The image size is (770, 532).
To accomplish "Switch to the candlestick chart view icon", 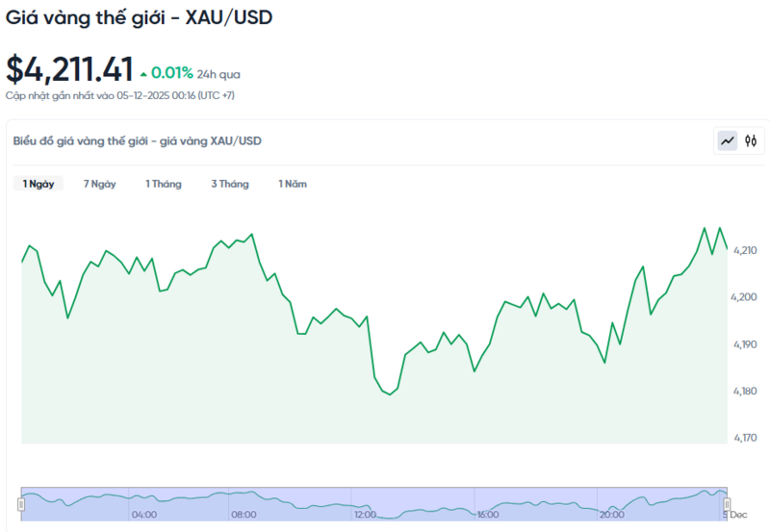I will [x=751, y=141].
